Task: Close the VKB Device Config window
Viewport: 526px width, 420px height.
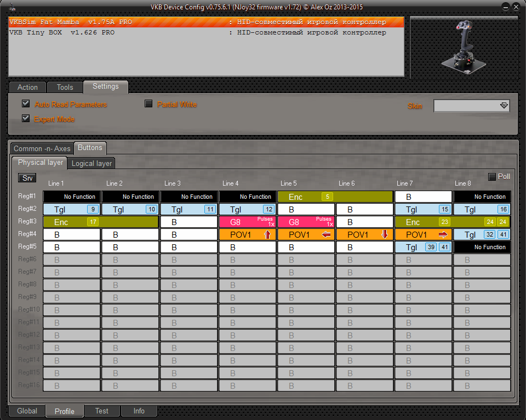Action: tap(516, 7)
